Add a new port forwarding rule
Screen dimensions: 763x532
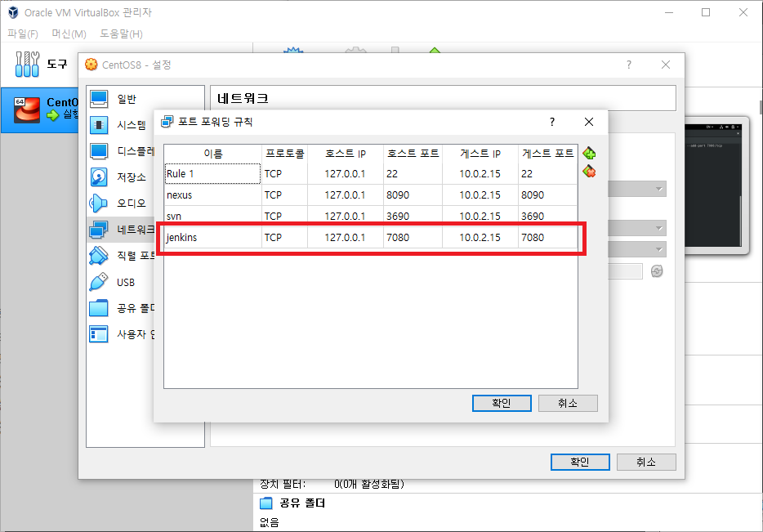[x=589, y=154]
